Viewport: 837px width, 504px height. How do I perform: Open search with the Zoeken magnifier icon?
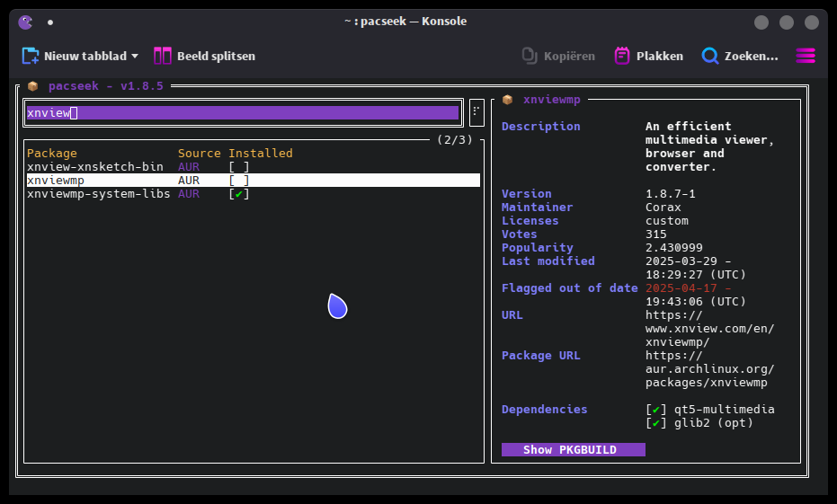(x=710, y=56)
